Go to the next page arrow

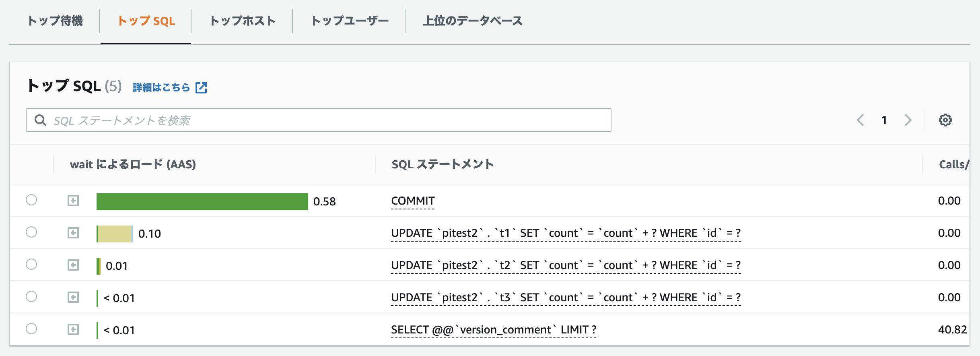(x=908, y=120)
